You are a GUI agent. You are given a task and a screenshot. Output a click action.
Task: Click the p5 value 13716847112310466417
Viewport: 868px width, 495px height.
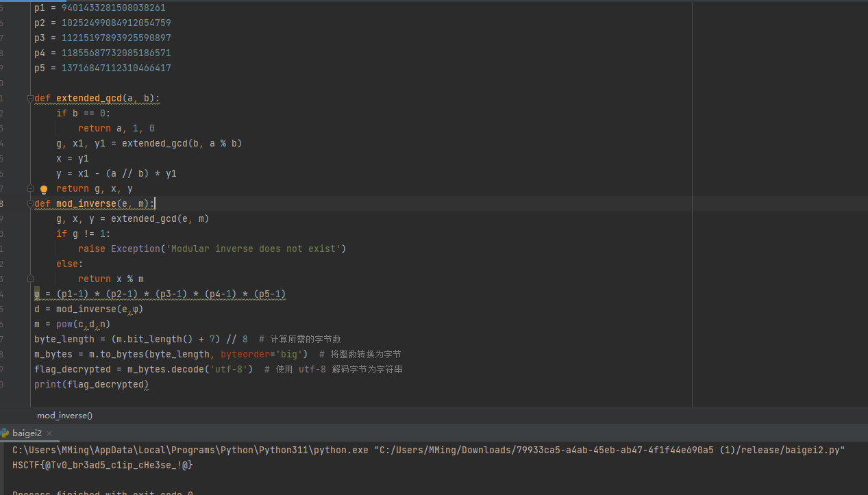(116, 68)
